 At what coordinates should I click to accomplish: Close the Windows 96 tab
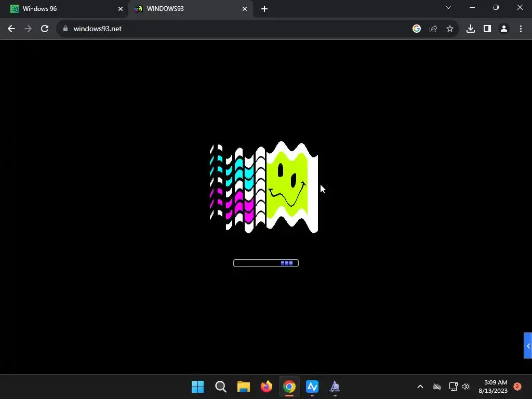(121, 9)
